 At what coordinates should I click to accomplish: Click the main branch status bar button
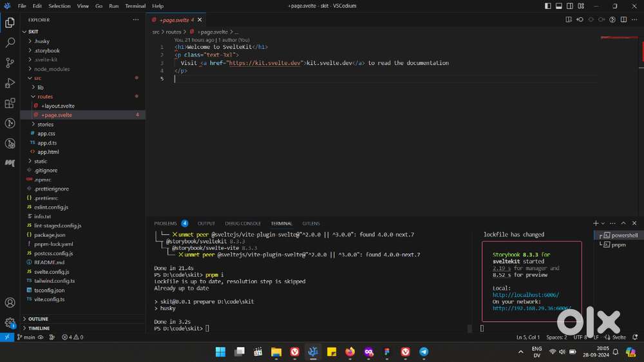26,337
